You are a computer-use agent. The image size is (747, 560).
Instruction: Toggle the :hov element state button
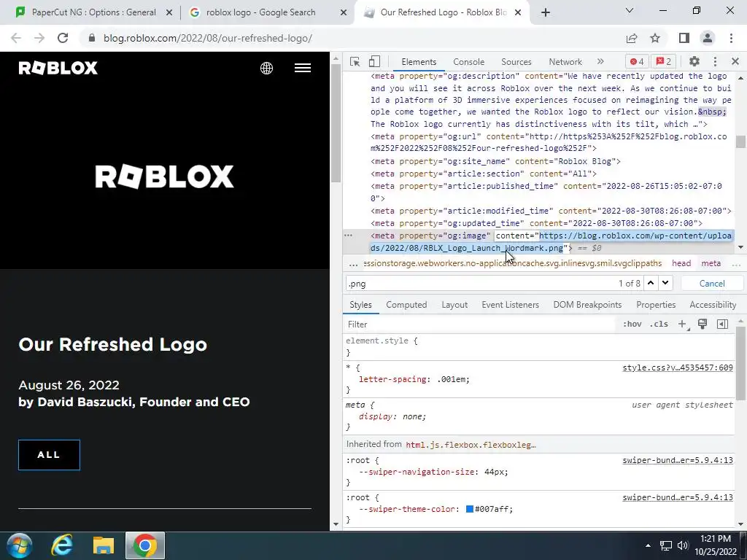coord(632,324)
